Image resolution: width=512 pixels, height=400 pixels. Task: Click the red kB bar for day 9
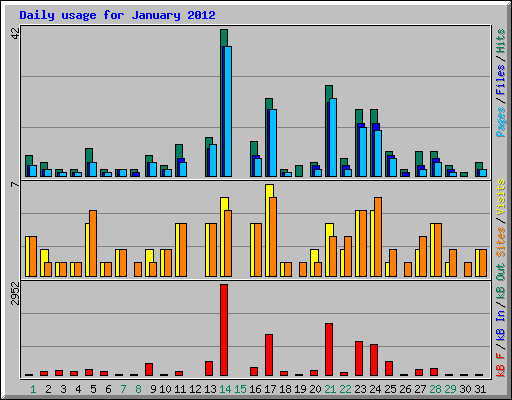pos(149,370)
